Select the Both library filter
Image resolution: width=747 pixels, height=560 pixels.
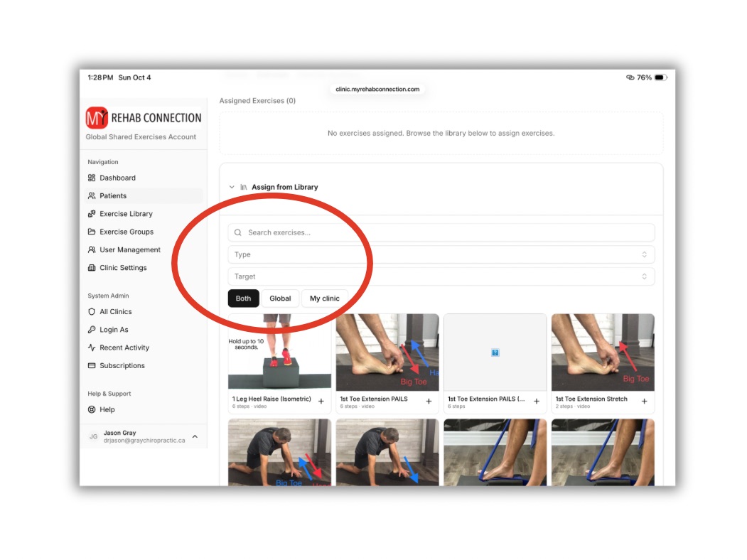(244, 298)
